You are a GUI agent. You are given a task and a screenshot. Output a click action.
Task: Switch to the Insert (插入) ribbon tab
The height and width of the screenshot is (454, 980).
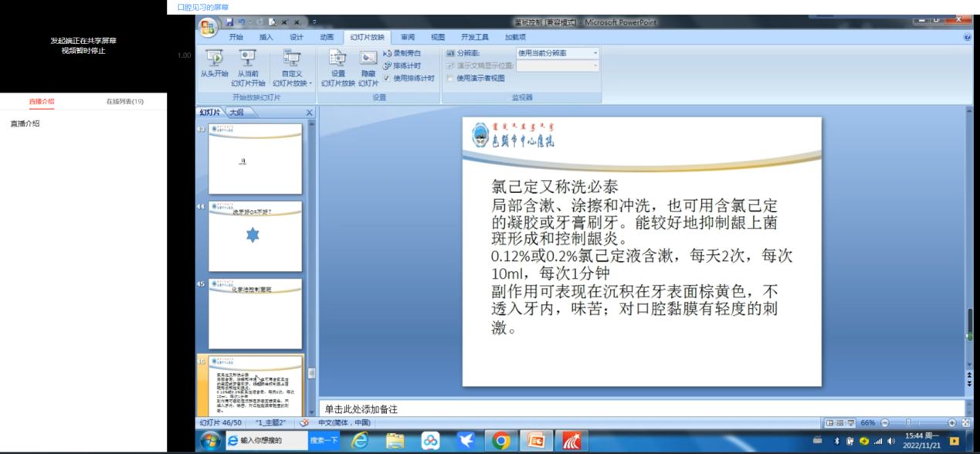(x=266, y=37)
